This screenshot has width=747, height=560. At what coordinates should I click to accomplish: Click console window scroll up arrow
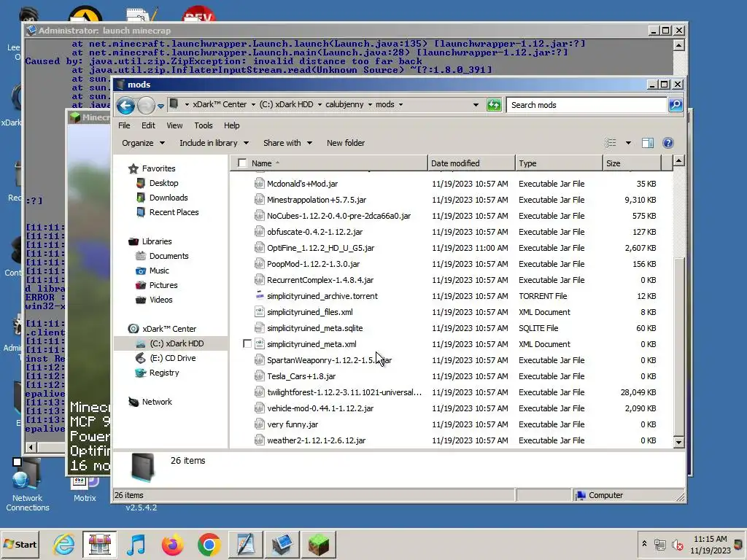point(679,45)
